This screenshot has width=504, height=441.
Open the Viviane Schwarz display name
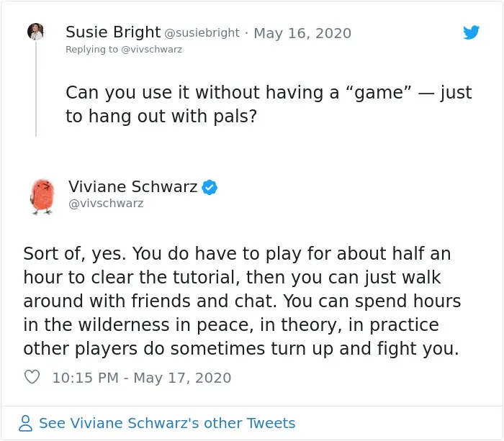(132, 186)
